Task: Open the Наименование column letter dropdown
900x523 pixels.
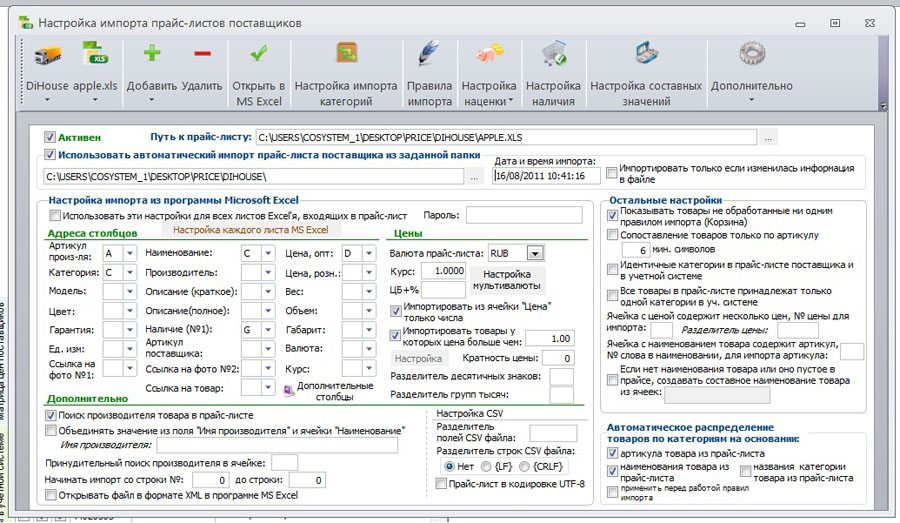Action: point(268,253)
